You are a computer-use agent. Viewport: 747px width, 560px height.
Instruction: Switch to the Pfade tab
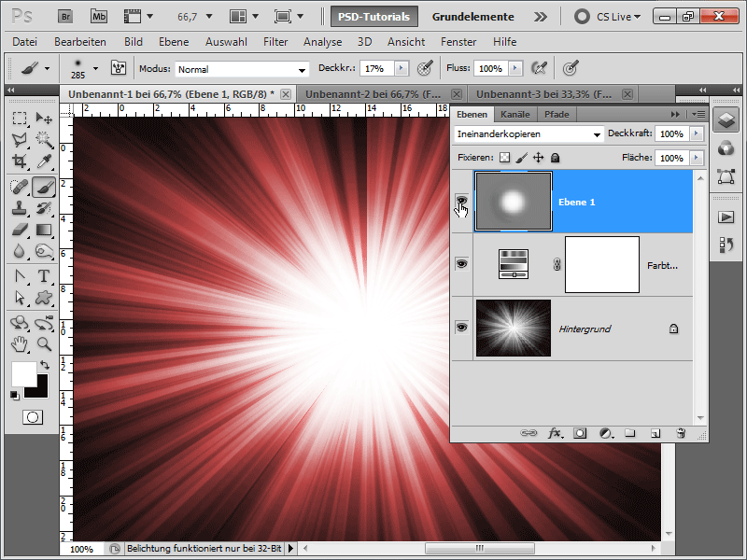pos(557,114)
